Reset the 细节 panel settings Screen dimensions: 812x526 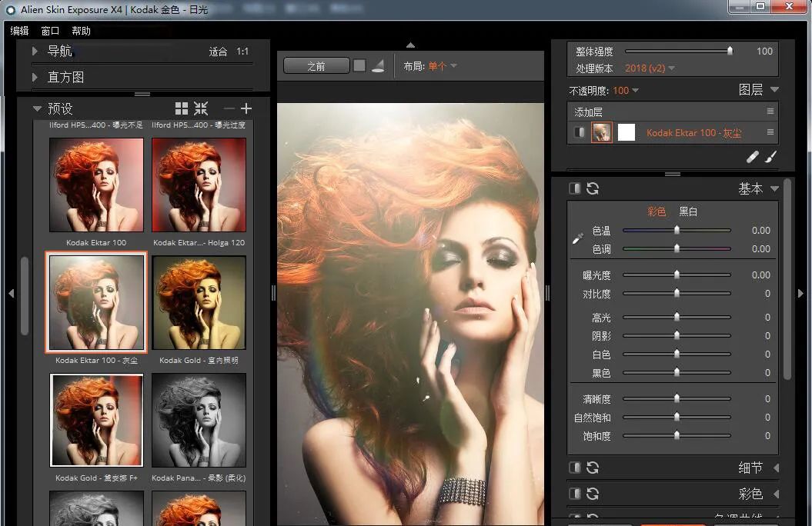593,468
